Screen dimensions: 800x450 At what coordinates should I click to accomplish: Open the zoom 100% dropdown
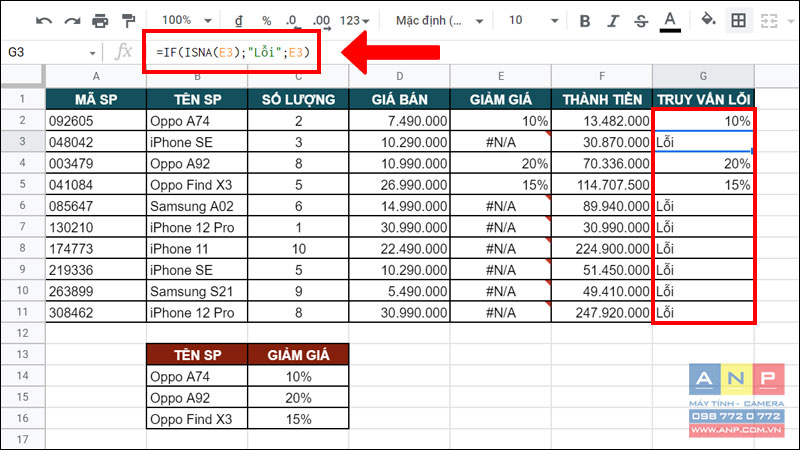point(186,20)
